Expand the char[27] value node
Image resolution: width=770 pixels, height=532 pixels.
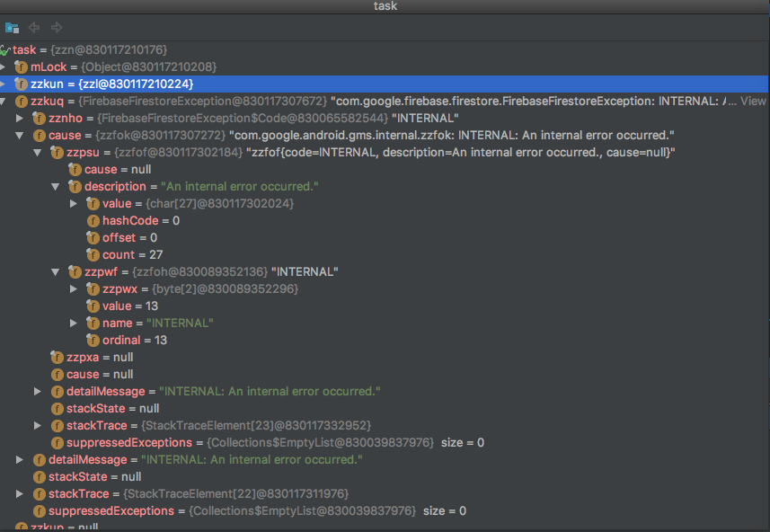click(x=73, y=203)
